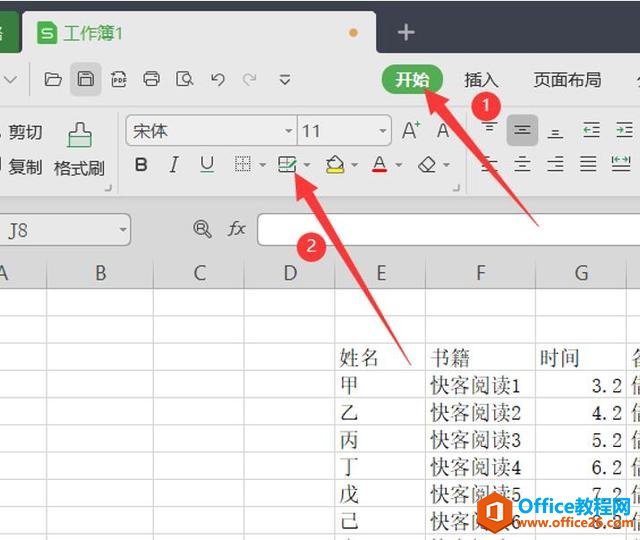This screenshot has width=640, height=540.
Task: Select cell containing 姓名
Action: [380, 358]
